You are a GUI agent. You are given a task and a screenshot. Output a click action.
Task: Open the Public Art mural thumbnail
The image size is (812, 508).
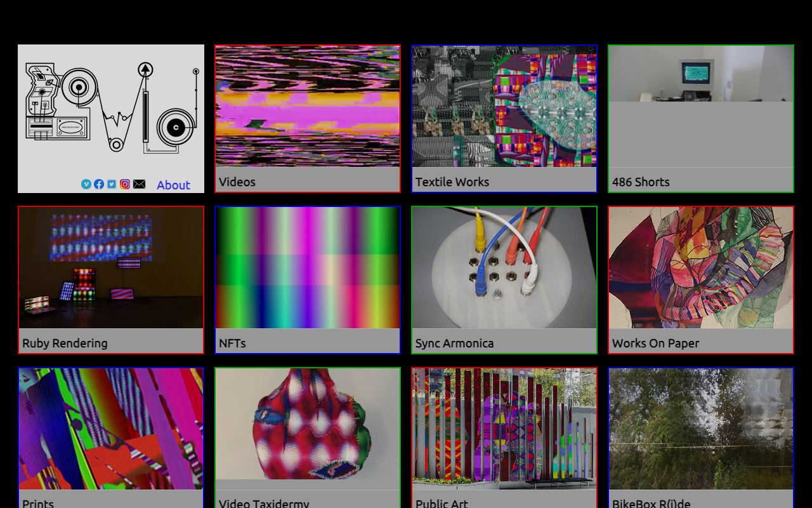coord(504,429)
